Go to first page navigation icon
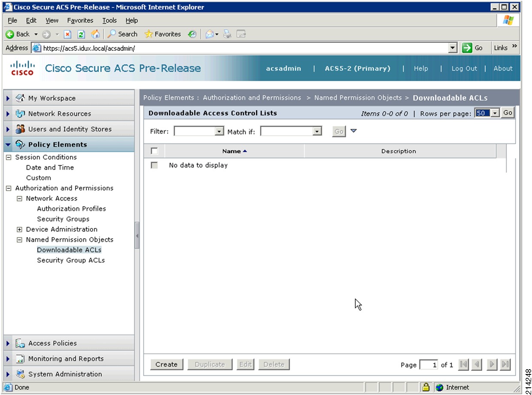The width and height of the screenshot is (532, 395). pos(463,365)
